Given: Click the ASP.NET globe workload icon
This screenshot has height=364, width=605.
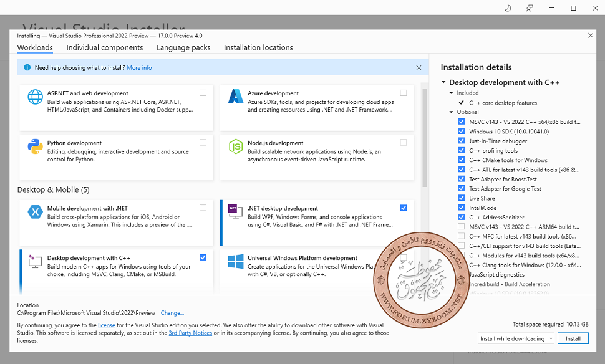Looking at the screenshot, I should coord(35,97).
